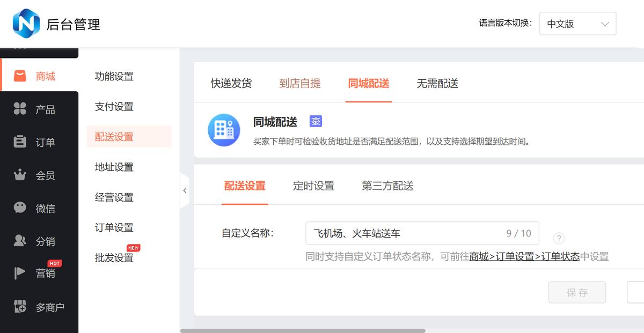Collapse the settings panel with the left chevron
The width and height of the screenshot is (644, 333).
click(x=185, y=190)
